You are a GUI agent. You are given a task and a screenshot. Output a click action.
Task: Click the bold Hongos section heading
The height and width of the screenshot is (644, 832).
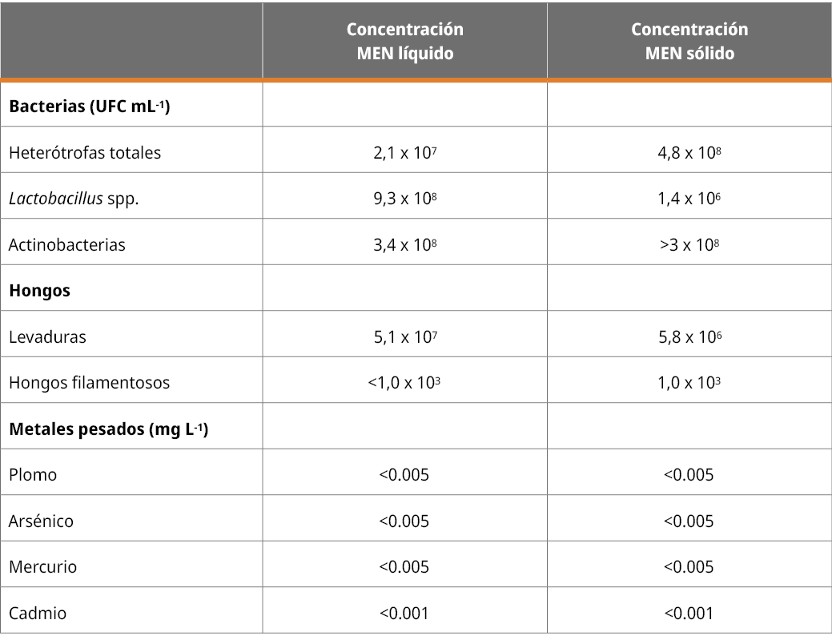click(x=39, y=291)
